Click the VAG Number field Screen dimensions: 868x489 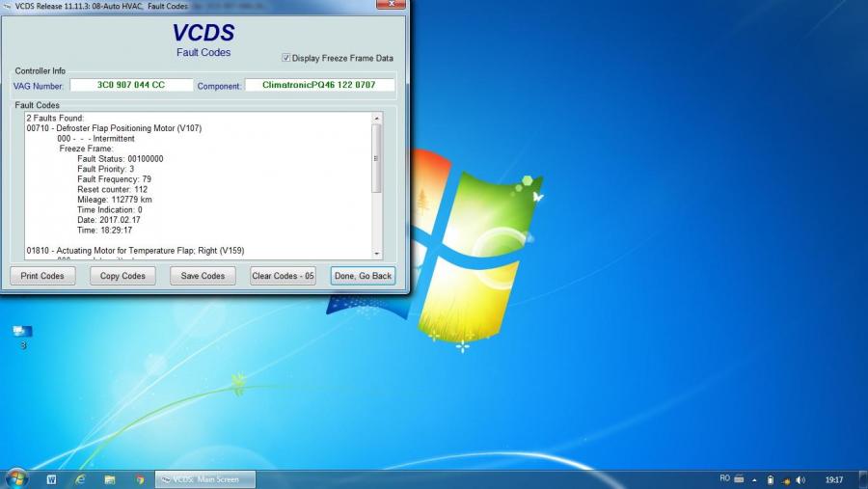[131, 85]
